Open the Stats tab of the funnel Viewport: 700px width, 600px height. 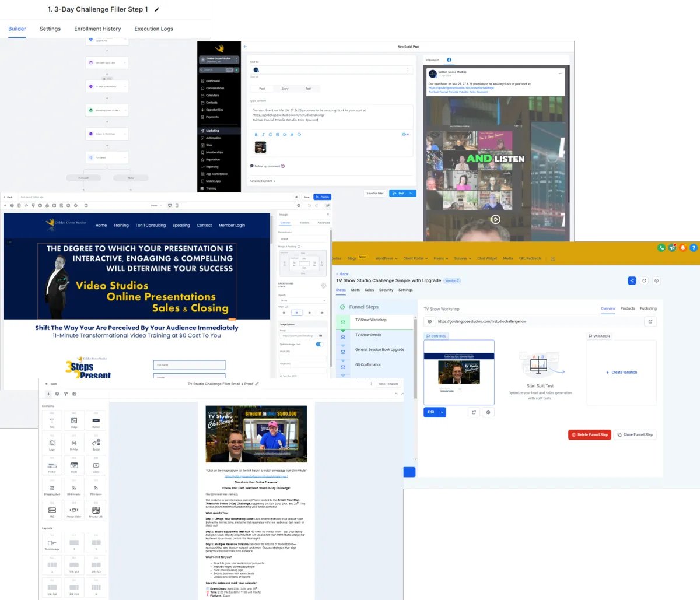[x=355, y=290]
